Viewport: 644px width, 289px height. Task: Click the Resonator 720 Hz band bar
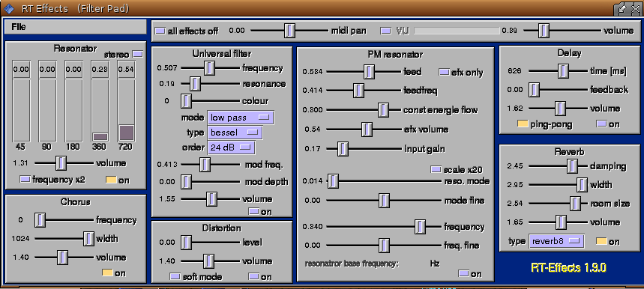click(126, 111)
